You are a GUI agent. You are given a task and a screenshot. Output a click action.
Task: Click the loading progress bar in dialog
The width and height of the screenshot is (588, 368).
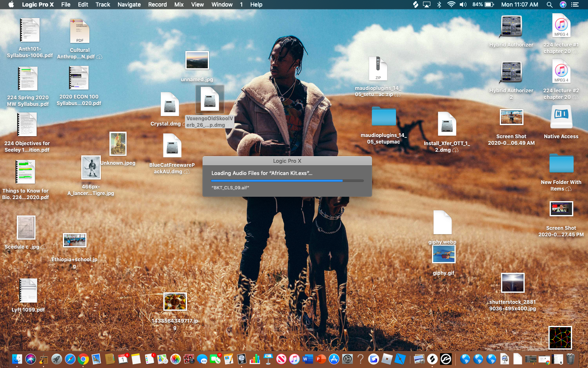[287, 180]
